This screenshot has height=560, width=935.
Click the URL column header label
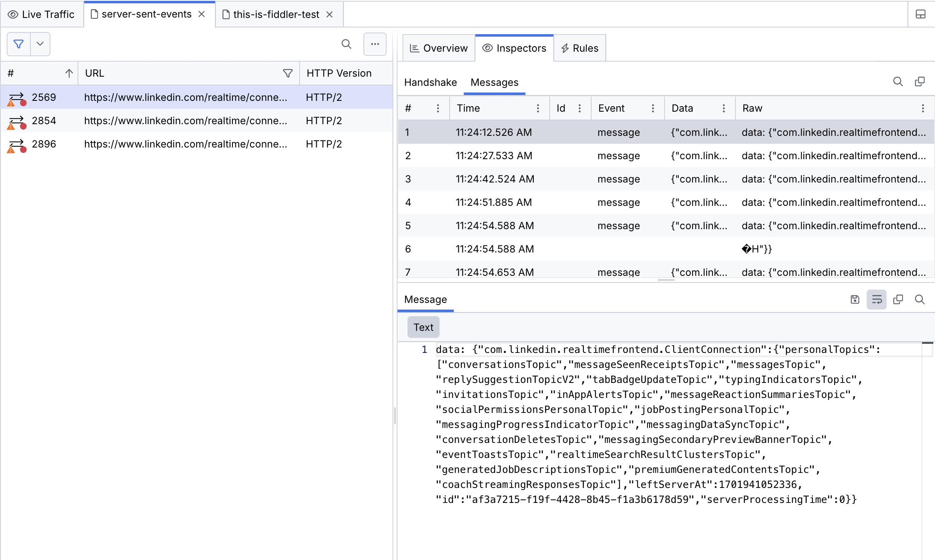point(95,73)
